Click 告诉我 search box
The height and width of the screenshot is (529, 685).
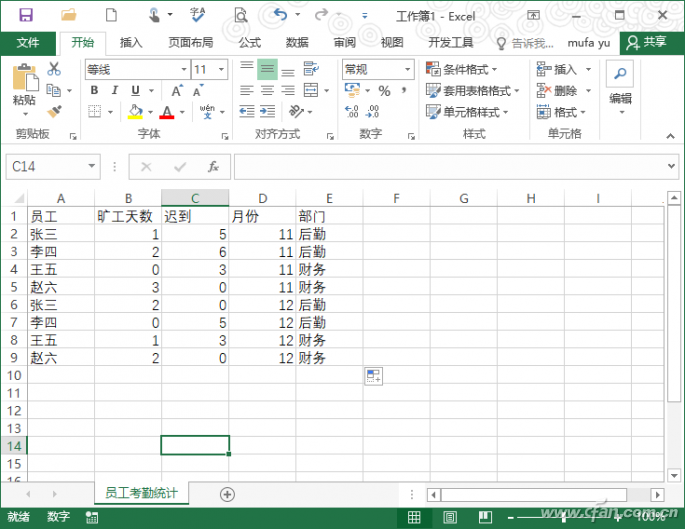point(526,43)
